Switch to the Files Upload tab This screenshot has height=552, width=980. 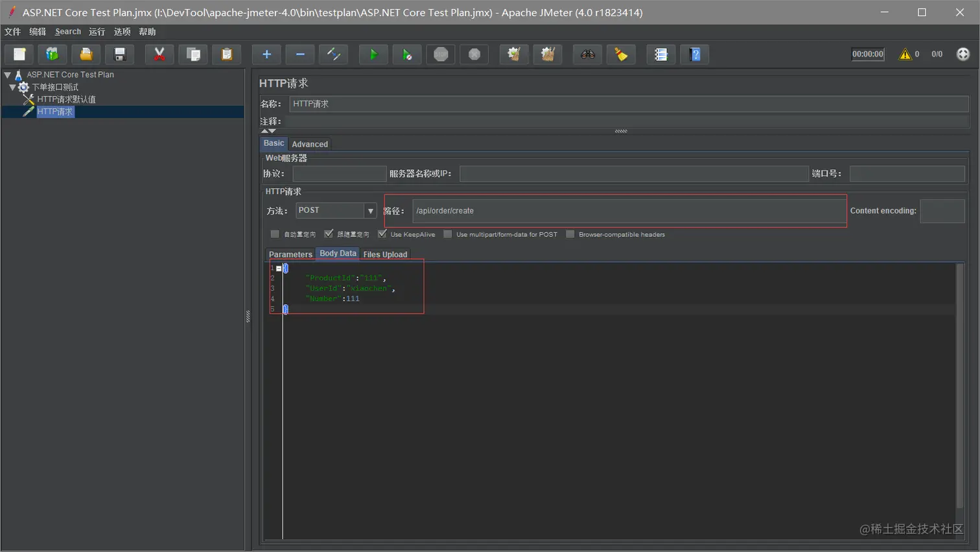[x=385, y=254]
